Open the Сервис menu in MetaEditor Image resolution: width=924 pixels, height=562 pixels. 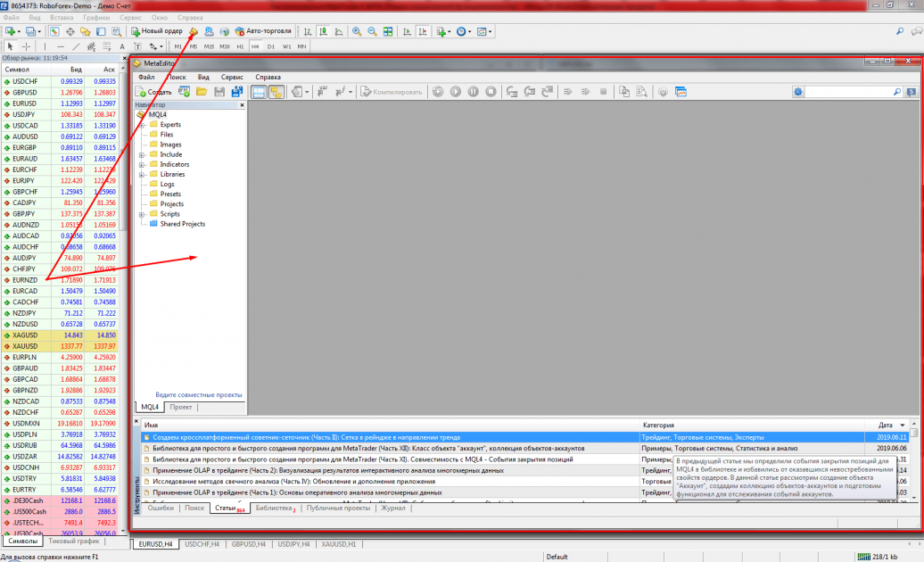click(x=231, y=78)
